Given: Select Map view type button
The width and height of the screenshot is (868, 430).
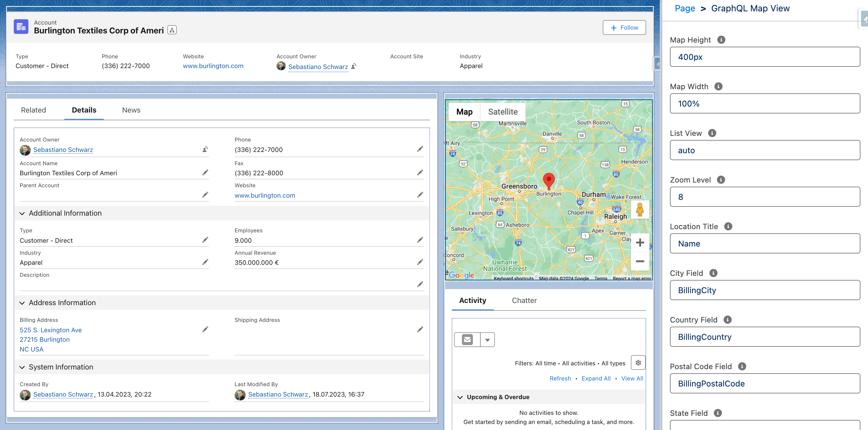Looking at the screenshot, I should [x=464, y=112].
